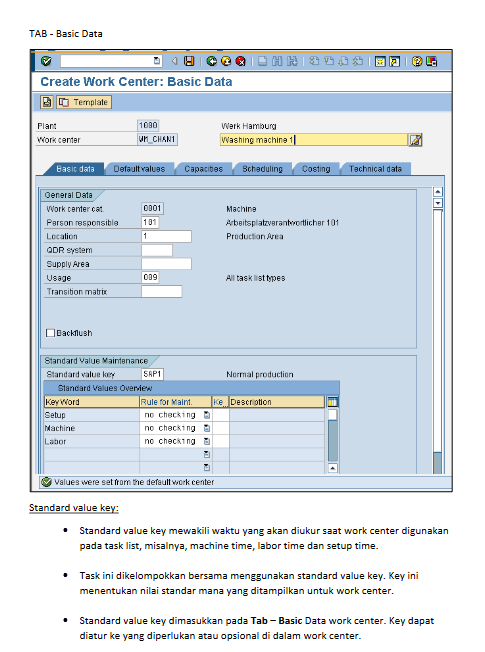Click the green Back arrow icon

[x=211, y=61]
